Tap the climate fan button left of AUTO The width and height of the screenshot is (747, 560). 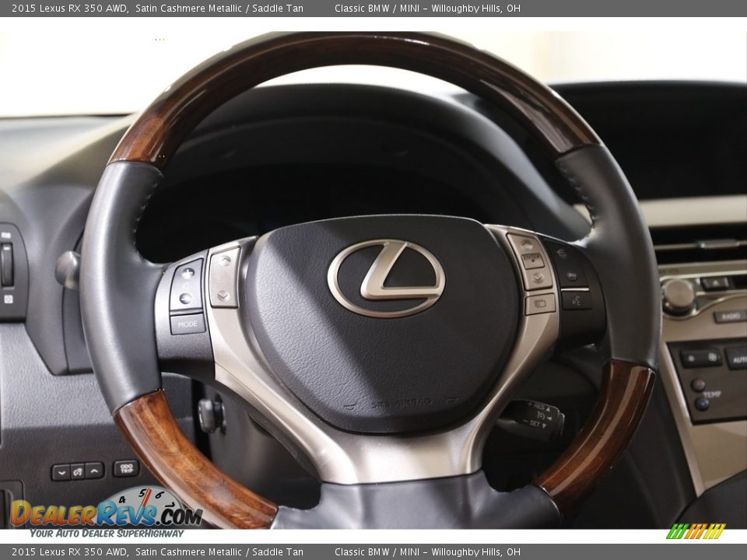700,358
